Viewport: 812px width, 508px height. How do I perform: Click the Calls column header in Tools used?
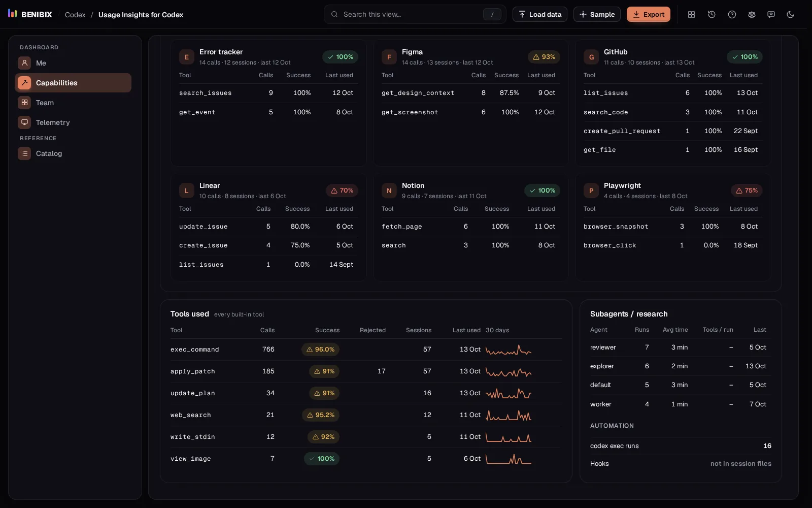(x=267, y=330)
